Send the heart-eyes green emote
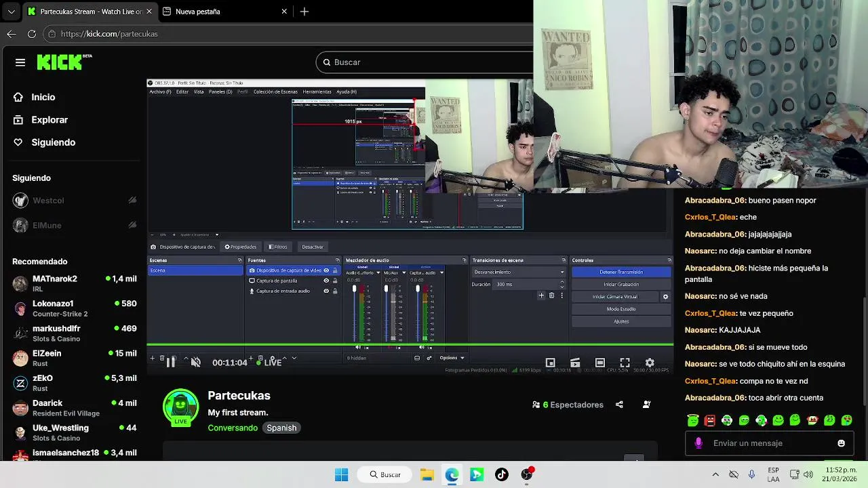868x488 pixels. coord(846,420)
